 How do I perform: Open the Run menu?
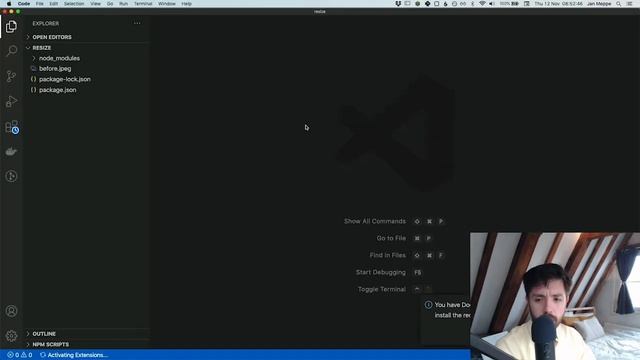(x=124, y=4)
